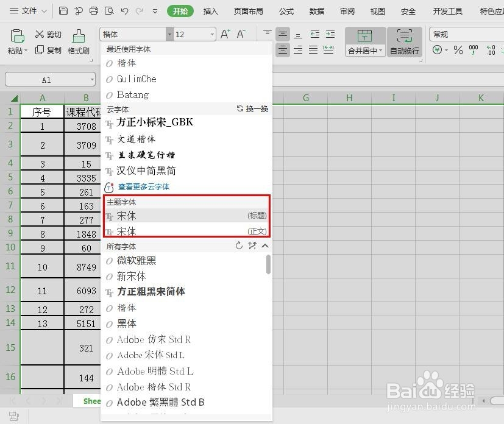Open the Name Box dropdown arrow
504x424 pixels.
point(92,79)
